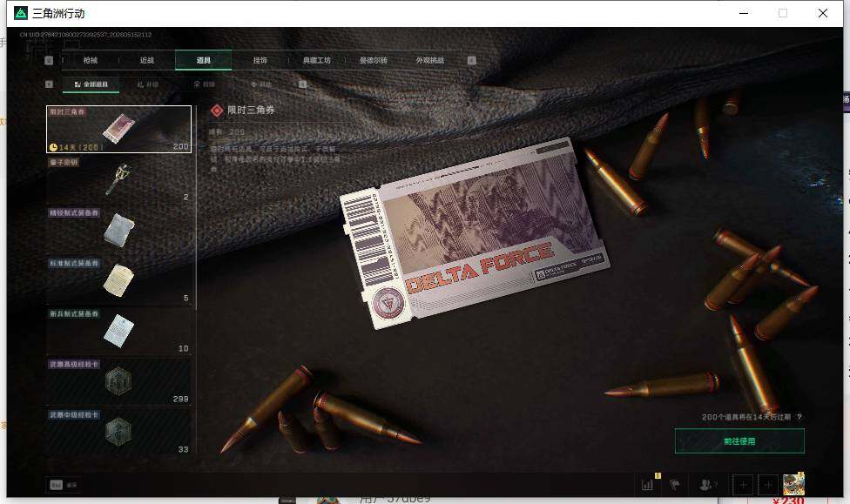Click the next-tab key icon right of 外观挑战
This screenshot has height=504, width=850.
tap(472, 60)
